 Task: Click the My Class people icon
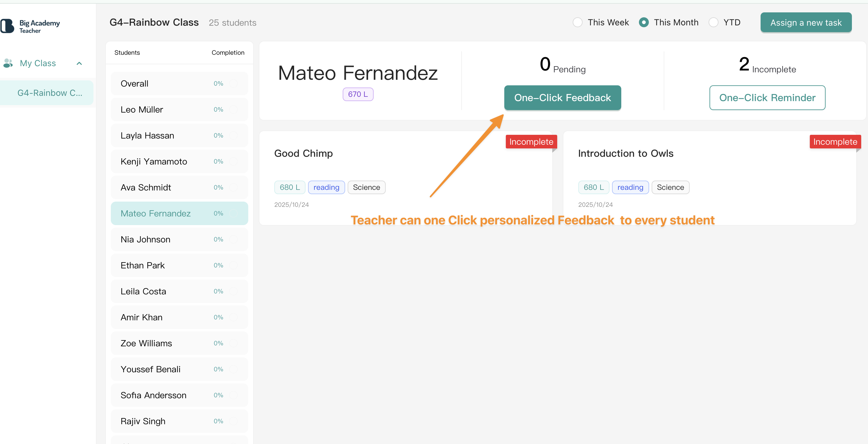[x=8, y=63]
